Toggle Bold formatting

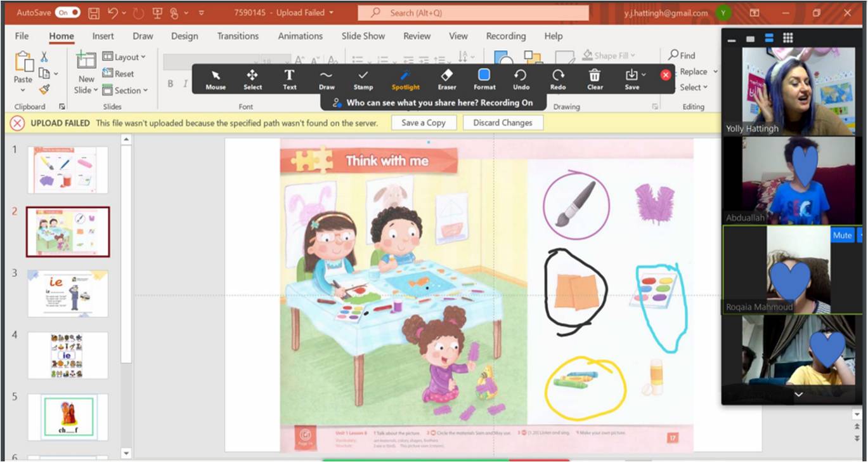point(170,84)
